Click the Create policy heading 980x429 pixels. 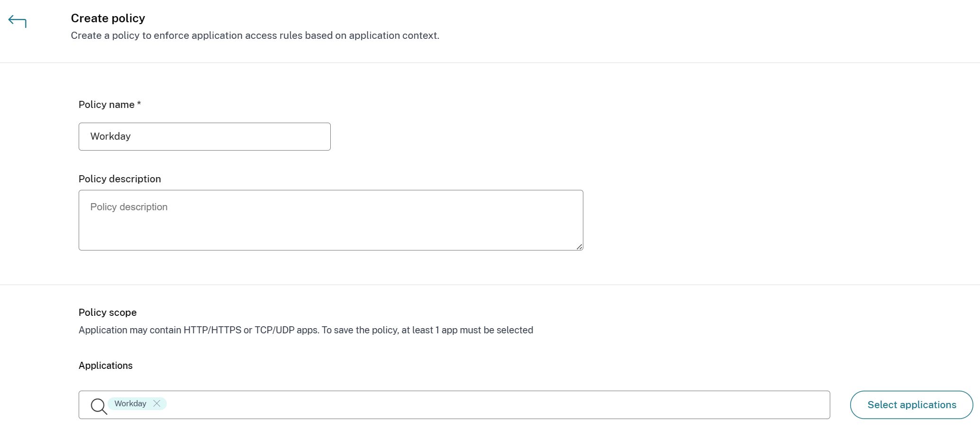(x=108, y=18)
